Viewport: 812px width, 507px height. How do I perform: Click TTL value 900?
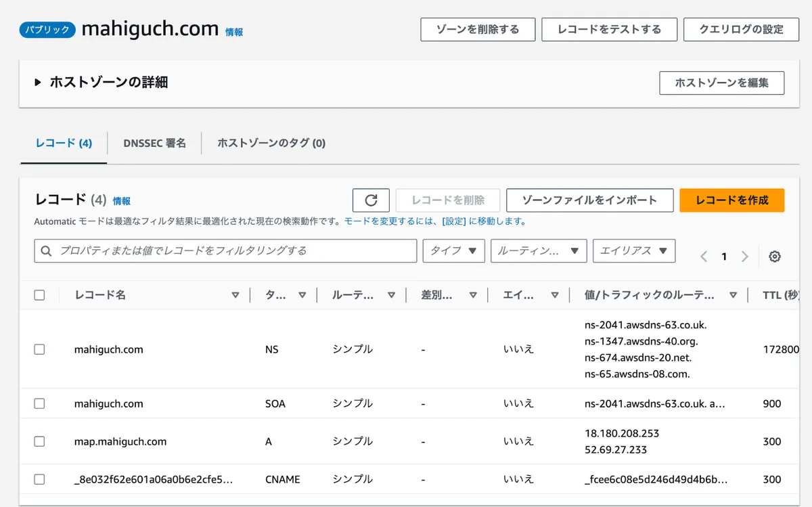tap(772, 403)
